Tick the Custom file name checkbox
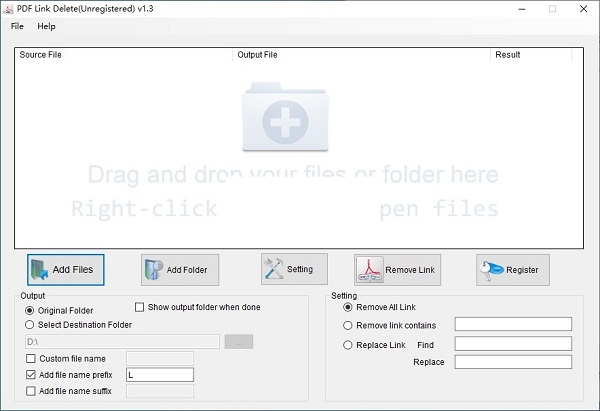 (31, 359)
